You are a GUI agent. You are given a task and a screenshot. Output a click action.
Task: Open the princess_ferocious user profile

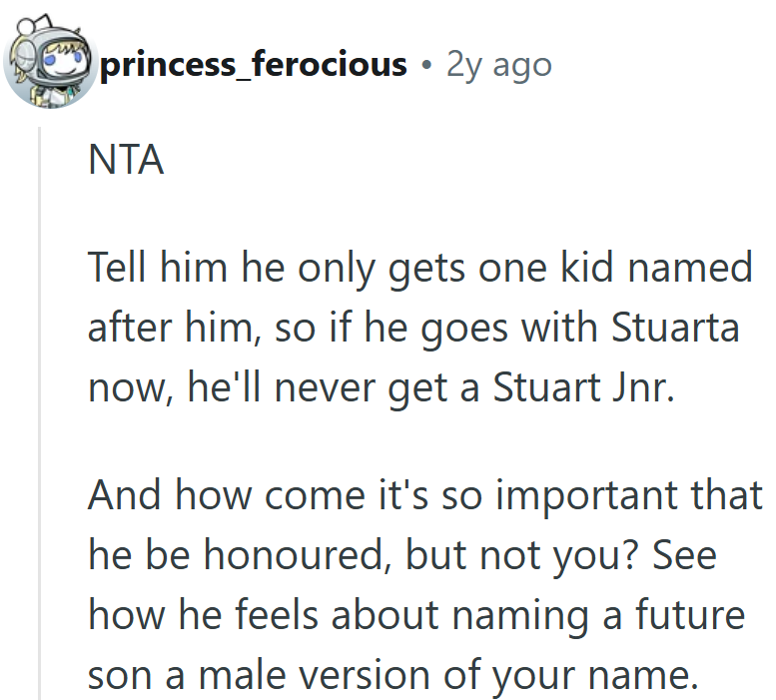[x=253, y=65]
